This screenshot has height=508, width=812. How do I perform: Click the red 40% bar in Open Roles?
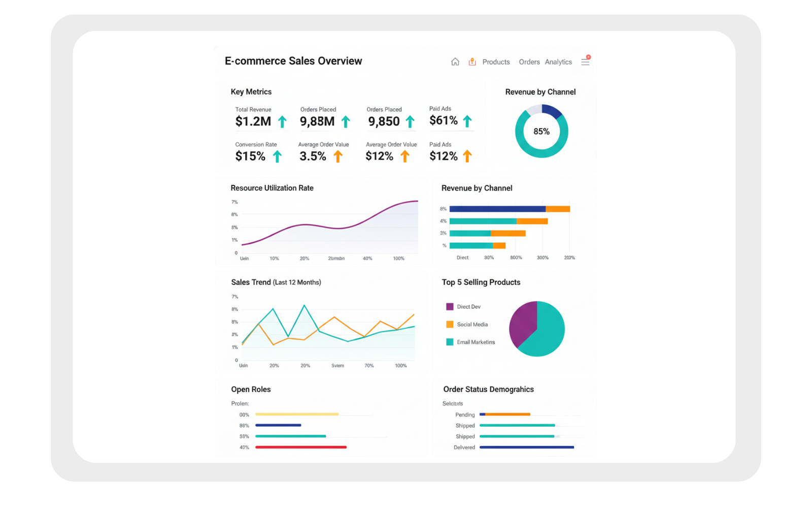[300, 448]
